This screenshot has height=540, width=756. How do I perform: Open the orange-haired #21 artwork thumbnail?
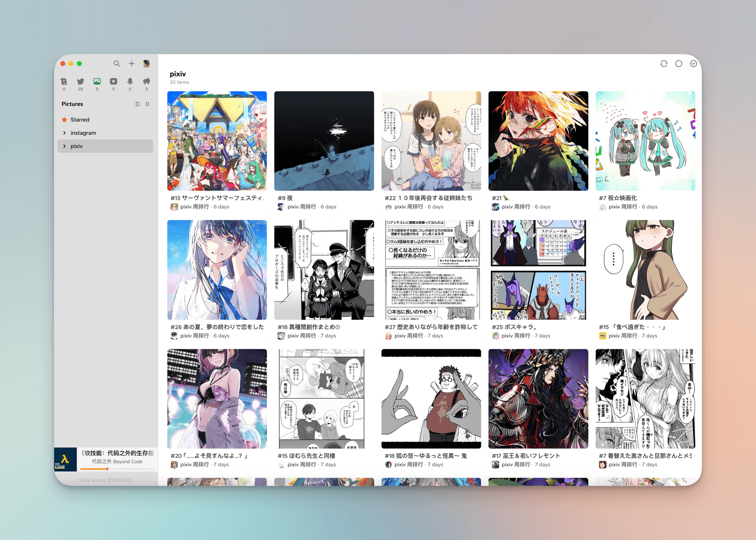pos(538,141)
